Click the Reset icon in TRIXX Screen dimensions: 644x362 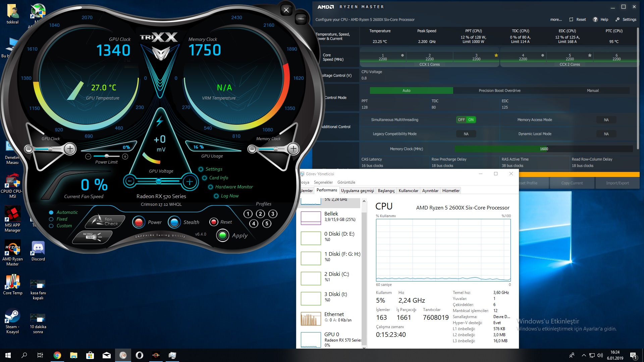[x=214, y=222]
